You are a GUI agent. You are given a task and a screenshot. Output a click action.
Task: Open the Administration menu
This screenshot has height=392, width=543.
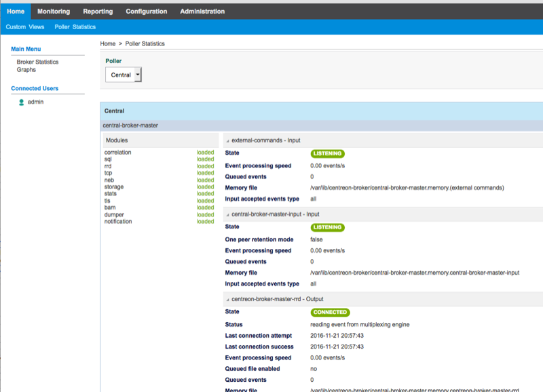pos(202,12)
